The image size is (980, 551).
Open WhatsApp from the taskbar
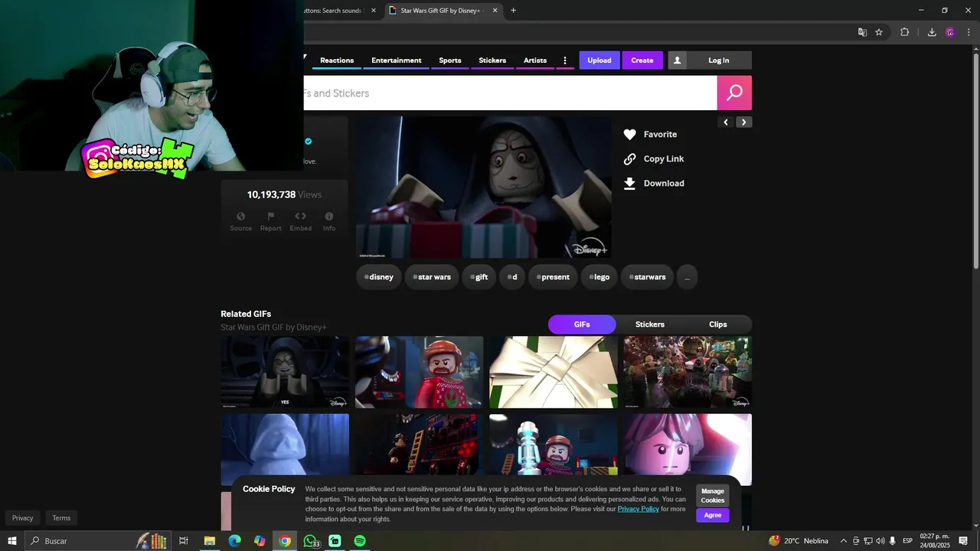[x=310, y=541]
